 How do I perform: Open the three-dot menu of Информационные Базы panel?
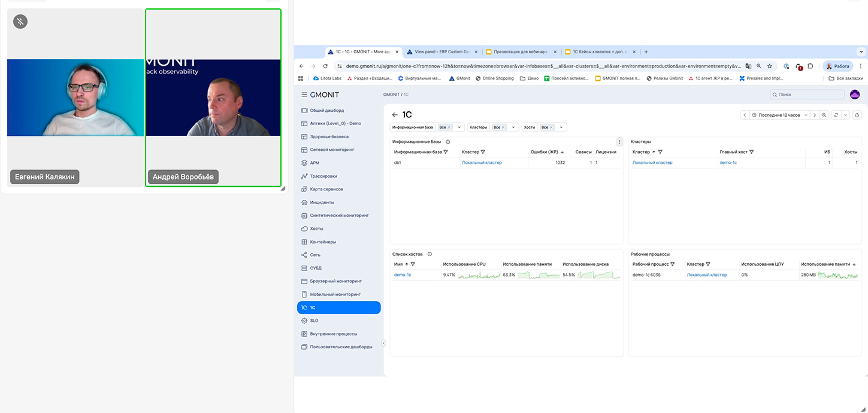(619, 142)
